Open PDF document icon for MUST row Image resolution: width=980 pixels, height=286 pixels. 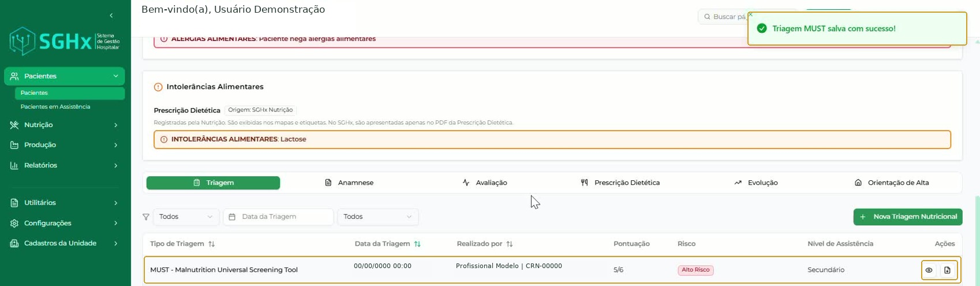(947, 270)
